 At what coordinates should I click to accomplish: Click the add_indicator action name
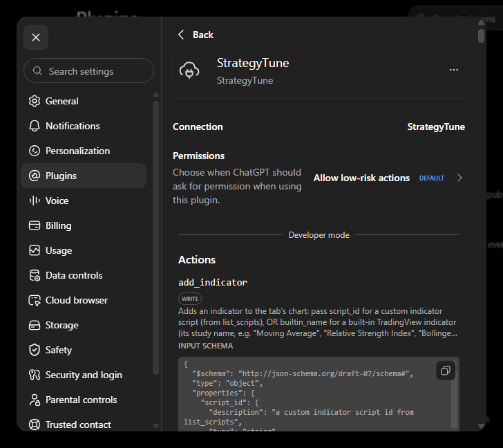[x=213, y=282]
